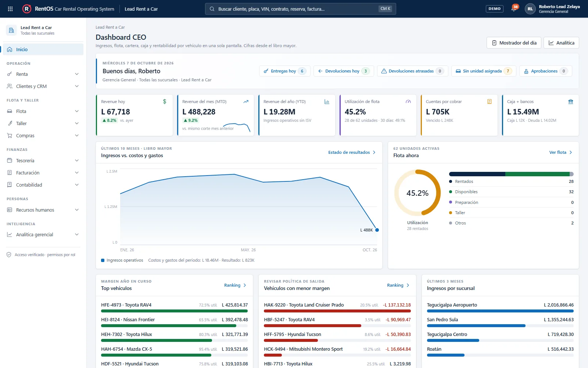Expand the Renta menu chevron
588x368 pixels.
point(77,74)
